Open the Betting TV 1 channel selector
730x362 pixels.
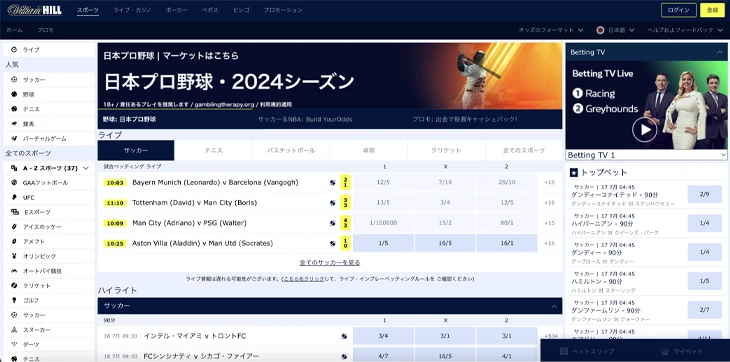[646, 155]
